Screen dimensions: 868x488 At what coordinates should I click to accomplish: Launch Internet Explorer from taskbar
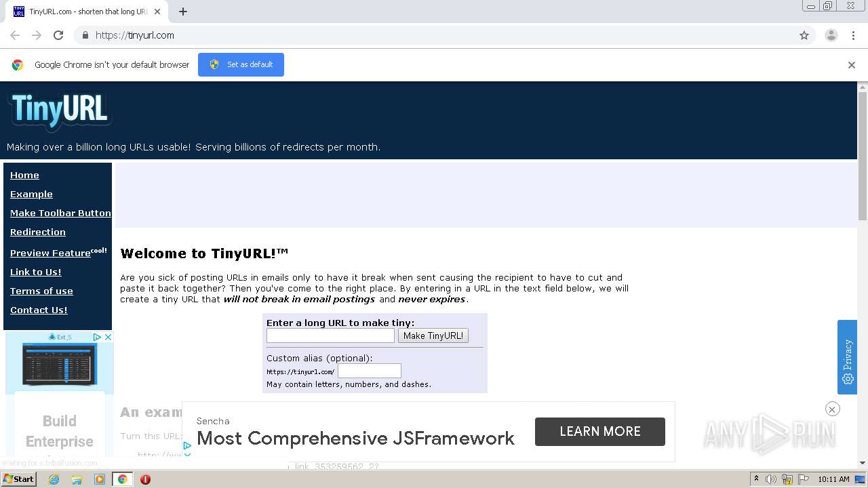[x=54, y=479]
